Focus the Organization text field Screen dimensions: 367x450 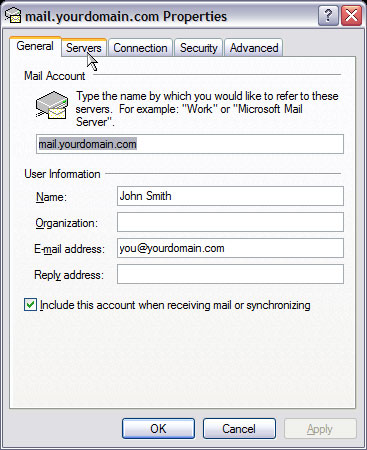230,222
